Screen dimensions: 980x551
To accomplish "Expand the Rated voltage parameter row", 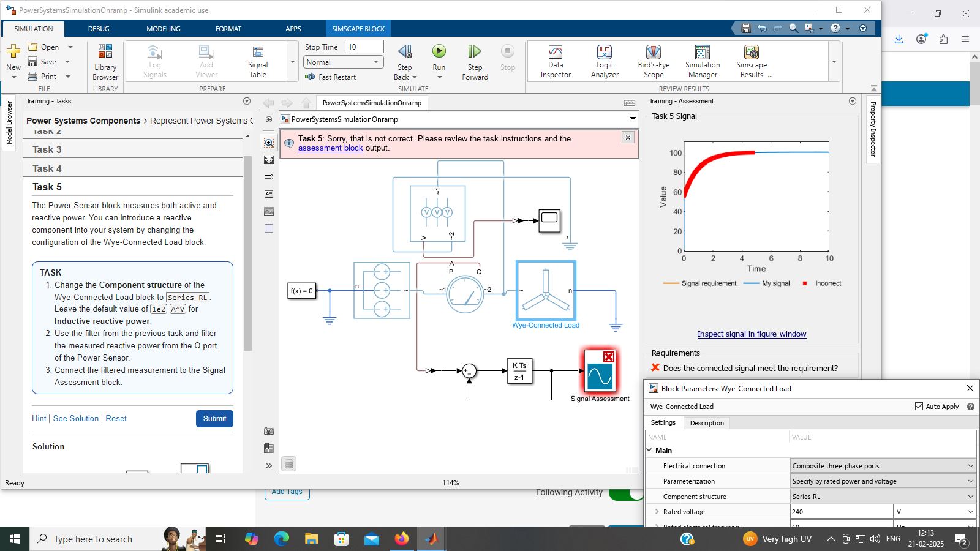I will click(657, 512).
